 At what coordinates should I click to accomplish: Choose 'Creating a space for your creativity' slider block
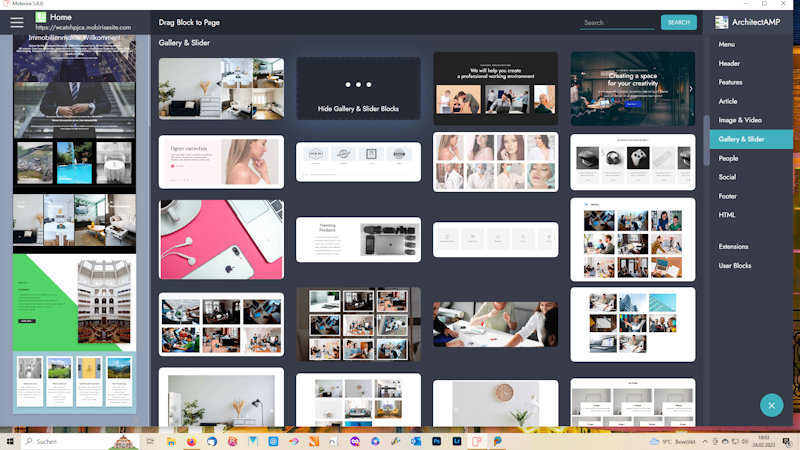click(632, 88)
